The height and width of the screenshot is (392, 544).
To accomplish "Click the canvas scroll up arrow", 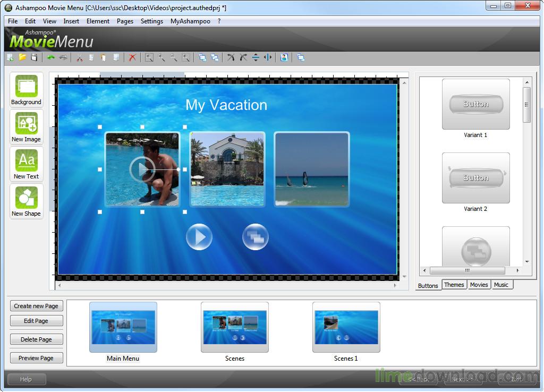I will (x=404, y=83).
